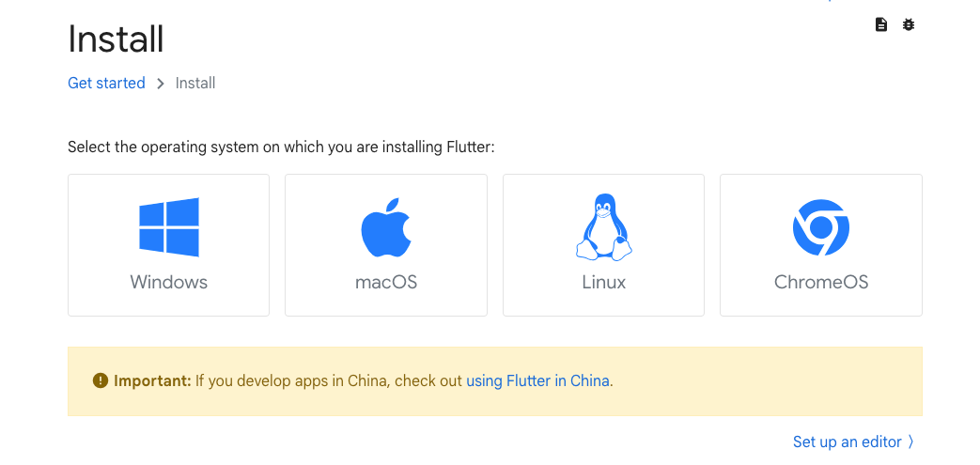Choose the Windows logo icon
The image size is (980, 465).
169,227
